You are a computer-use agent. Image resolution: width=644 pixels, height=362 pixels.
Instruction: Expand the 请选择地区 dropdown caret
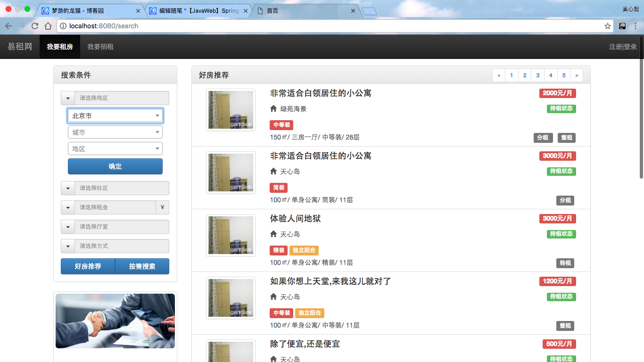click(68, 98)
